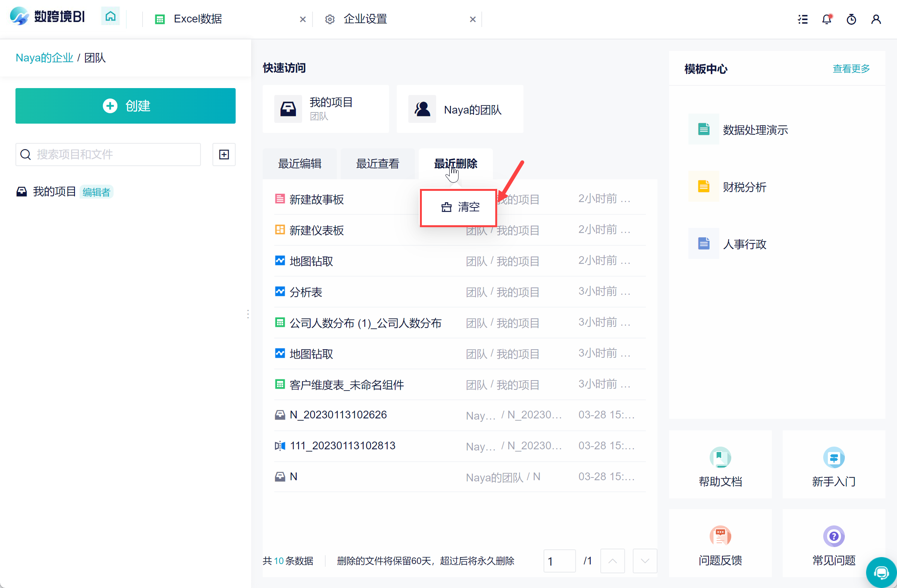The width and height of the screenshot is (897, 588).
Task: Close the Excel数据 tab
Action: (303, 19)
